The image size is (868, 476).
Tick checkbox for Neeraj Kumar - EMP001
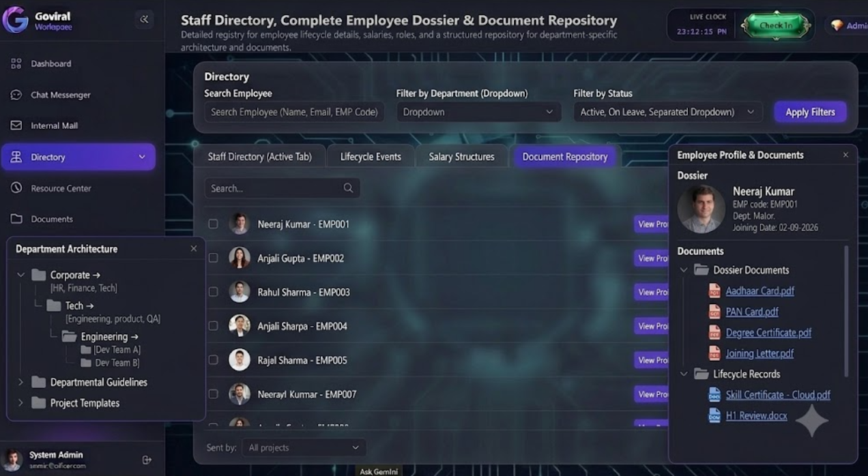click(x=214, y=224)
